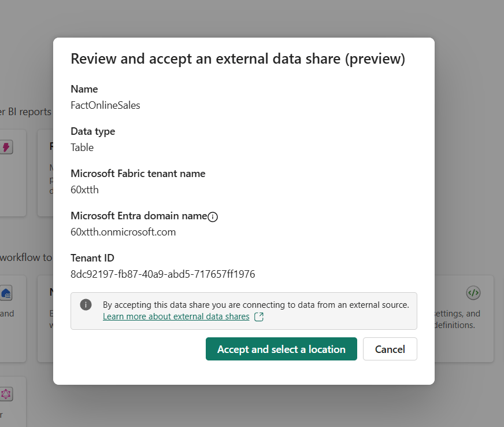This screenshot has height=427, width=504.
Task: Click the info icon in the notice banner
Action: [86, 305]
